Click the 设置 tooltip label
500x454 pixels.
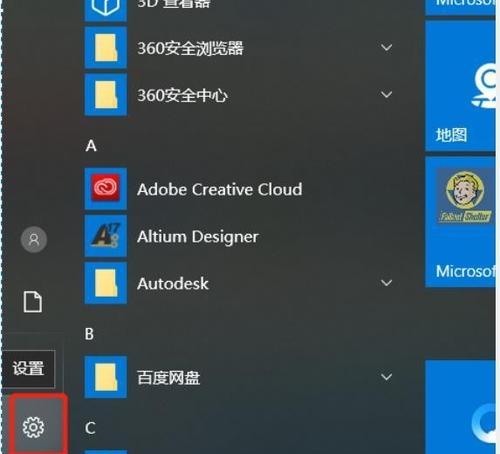pyautogui.click(x=28, y=369)
